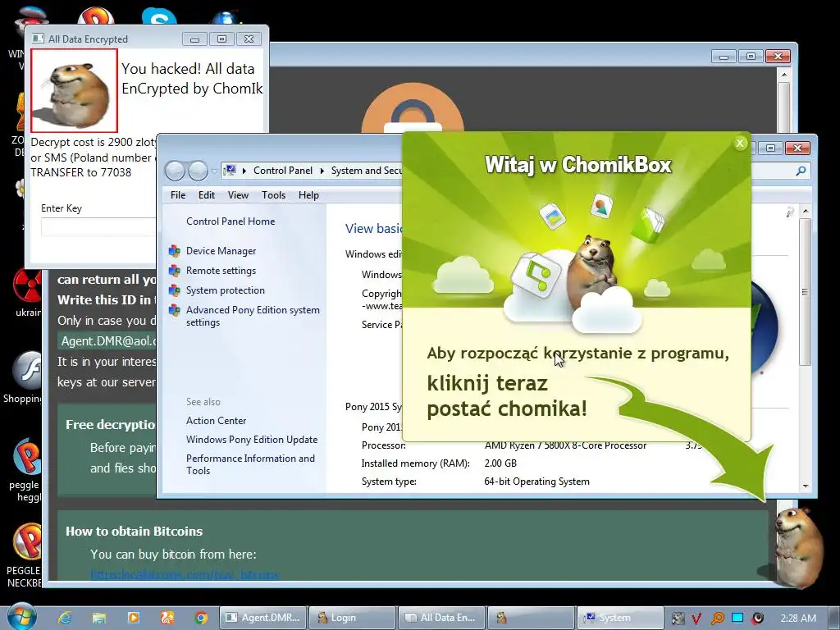This screenshot has width=840, height=630.
Task: Open the Windows Start menu orb
Action: point(22,617)
